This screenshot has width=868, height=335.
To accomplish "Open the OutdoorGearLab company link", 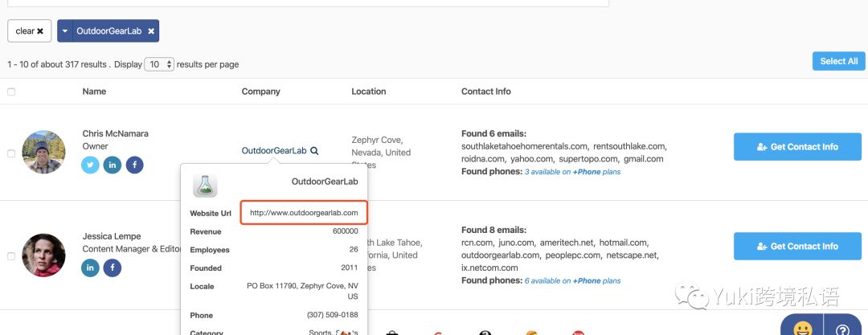I will pyautogui.click(x=274, y=150).
